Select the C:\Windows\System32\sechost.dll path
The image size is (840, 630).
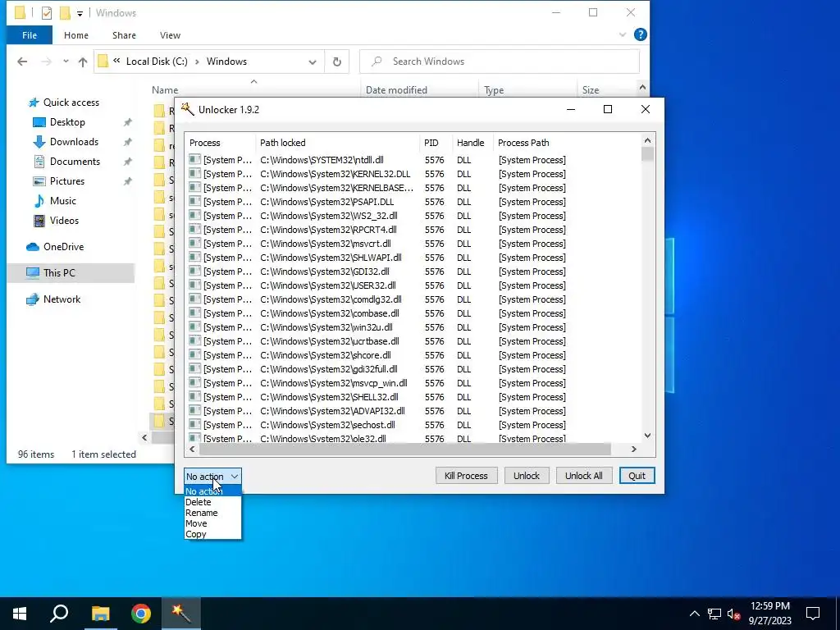pos(328,425)
